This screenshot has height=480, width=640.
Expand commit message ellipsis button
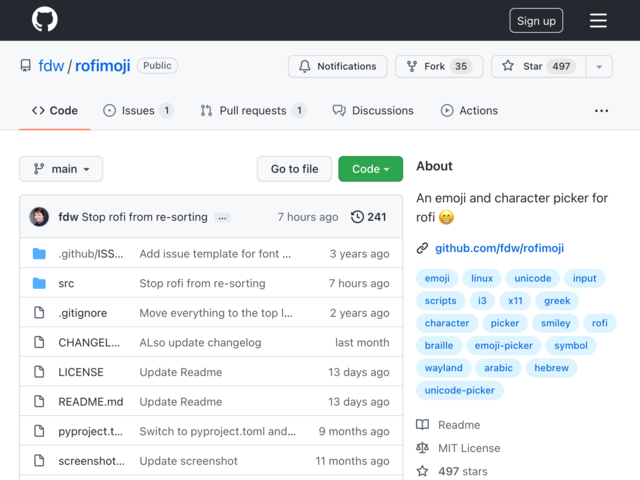tap(222, 218)
